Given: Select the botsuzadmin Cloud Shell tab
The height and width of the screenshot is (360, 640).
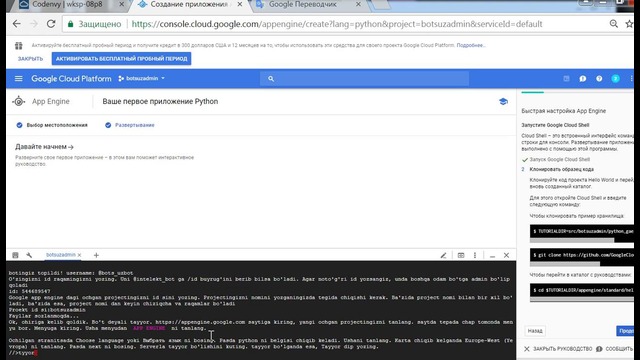Looking at the screenshot, I should coord(60,255).
